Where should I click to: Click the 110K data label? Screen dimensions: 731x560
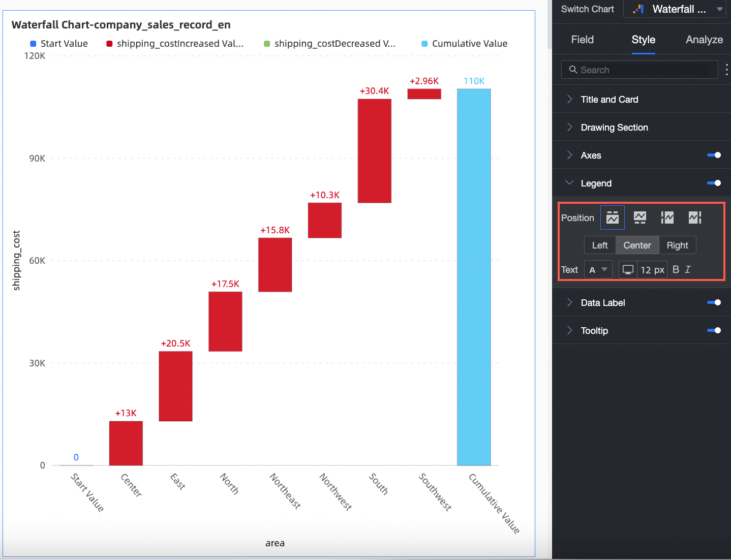(474, 81)
